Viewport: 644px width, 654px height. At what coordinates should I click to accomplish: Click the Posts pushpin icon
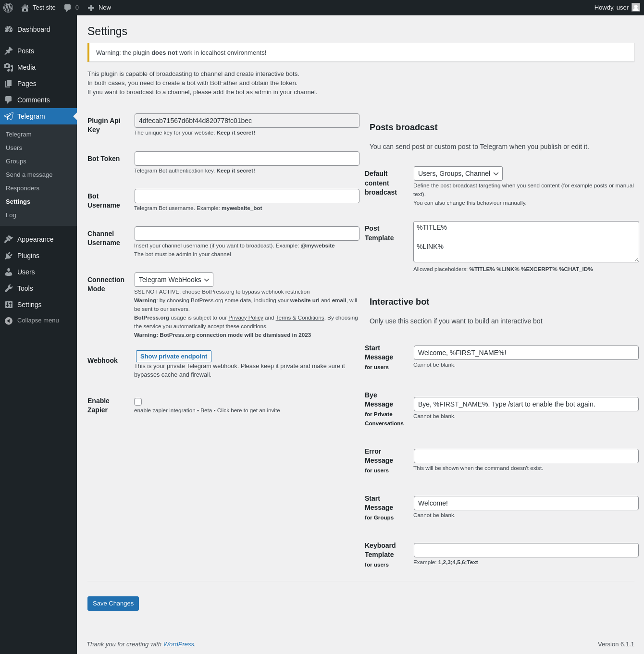pos(9,51)
